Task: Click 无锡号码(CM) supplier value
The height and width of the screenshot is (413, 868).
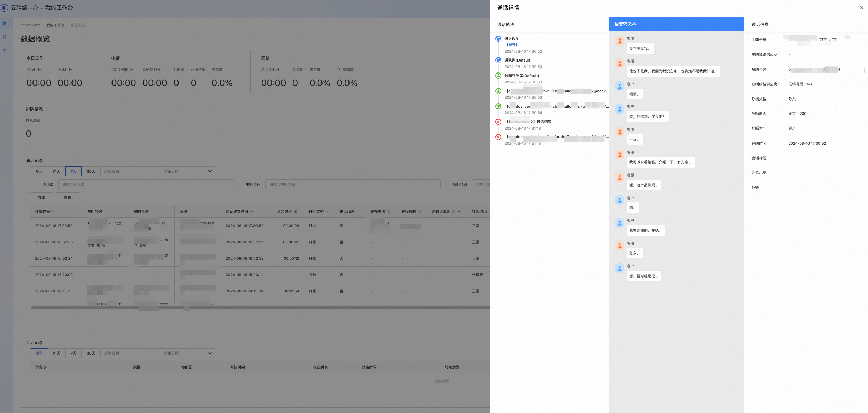Action: click(800, 84)
